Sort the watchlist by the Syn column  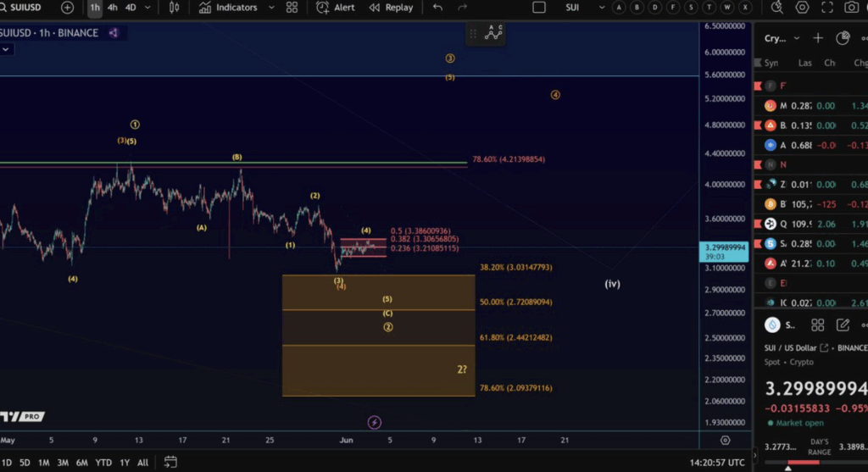771,63
